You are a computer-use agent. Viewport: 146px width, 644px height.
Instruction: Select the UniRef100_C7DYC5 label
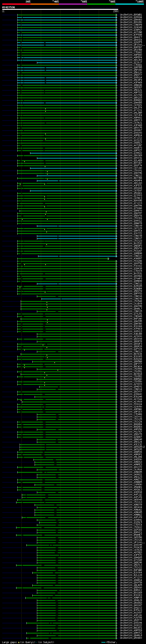(x=131, y=271)
